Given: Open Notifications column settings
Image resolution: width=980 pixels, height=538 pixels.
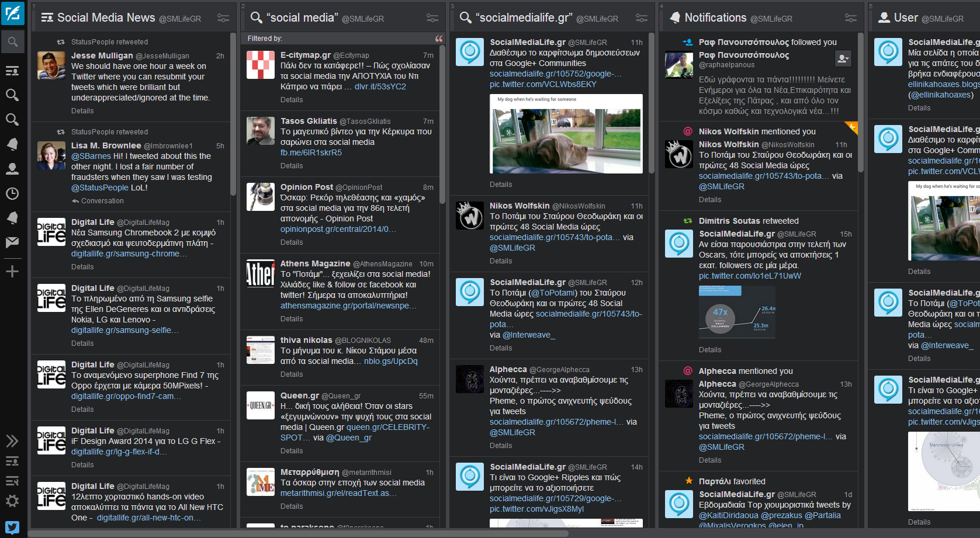Looking at the screenshot, I should 851,18.
